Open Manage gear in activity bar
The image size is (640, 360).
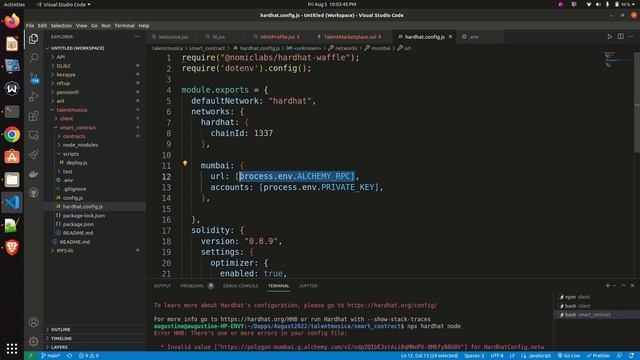tap(34, 341)
